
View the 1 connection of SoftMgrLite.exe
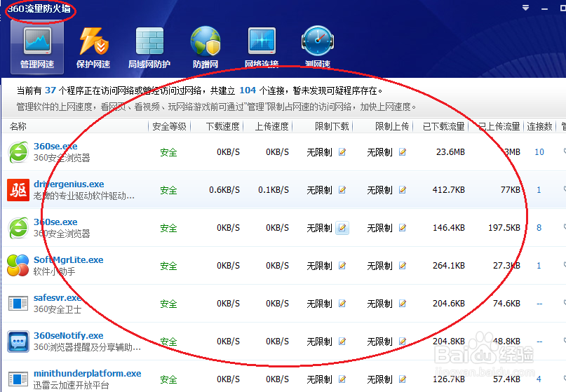click(x=539, y=266)
